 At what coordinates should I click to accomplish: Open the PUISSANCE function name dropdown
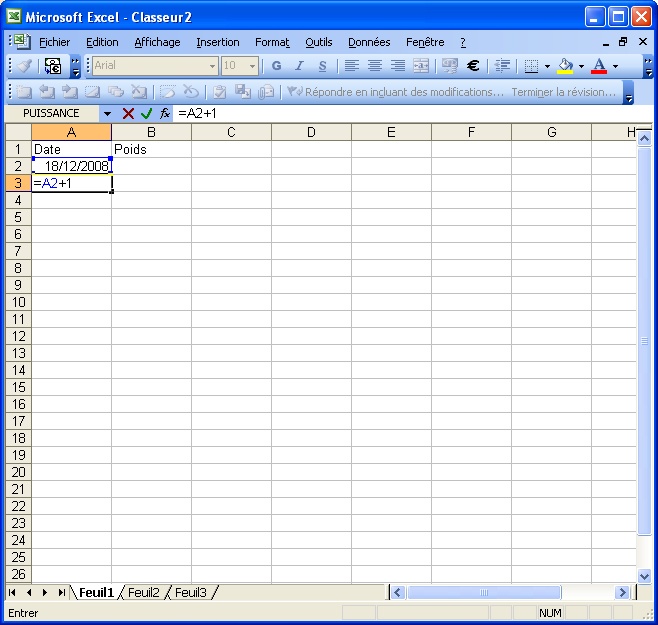[x=107, y=114]
